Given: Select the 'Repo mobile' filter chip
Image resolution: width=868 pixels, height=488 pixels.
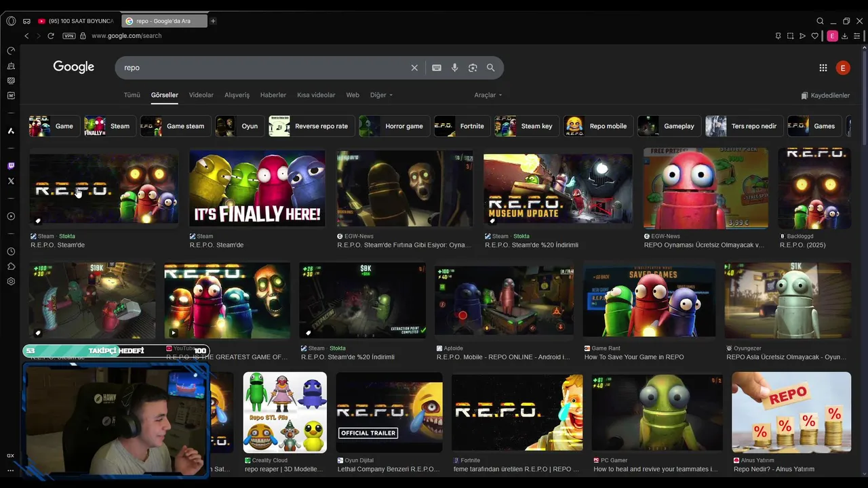Looking at the screenshot, I should tap(597, 126).
